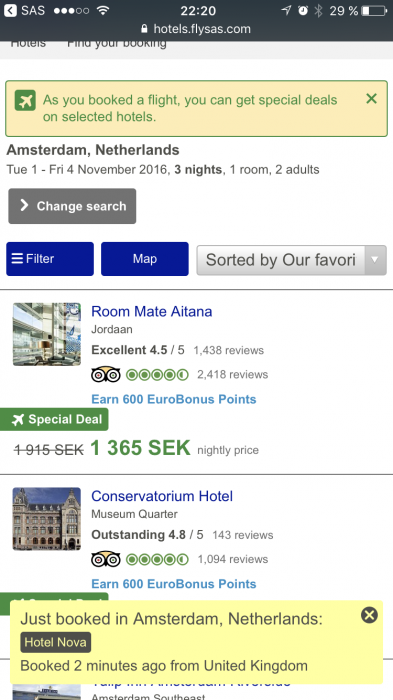Screen dimensions: 393x700
Task: Tap Hotel Nova tag in popup
Action: 55,642
